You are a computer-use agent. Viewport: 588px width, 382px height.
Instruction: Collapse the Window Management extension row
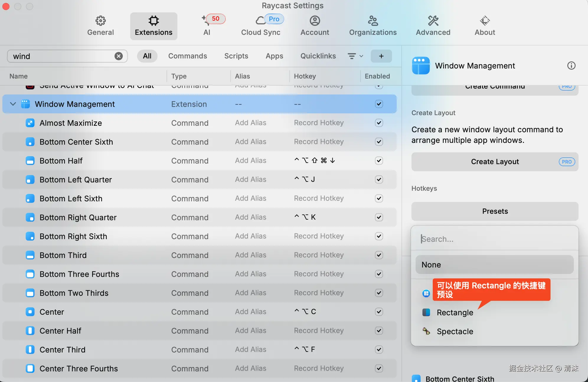13,104
